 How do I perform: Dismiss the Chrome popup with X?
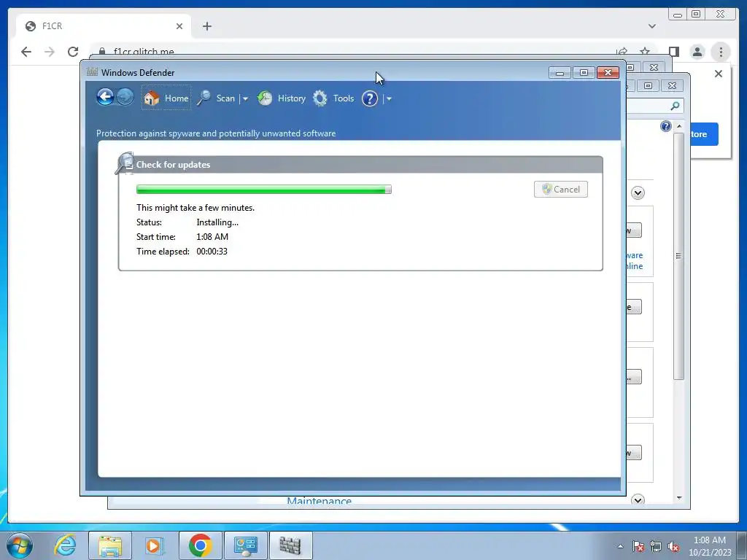click(719, 74)
